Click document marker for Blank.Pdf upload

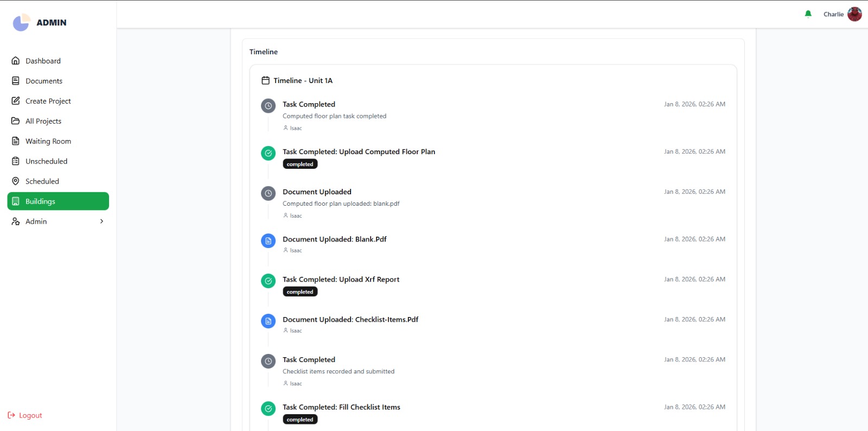(268, 240)
